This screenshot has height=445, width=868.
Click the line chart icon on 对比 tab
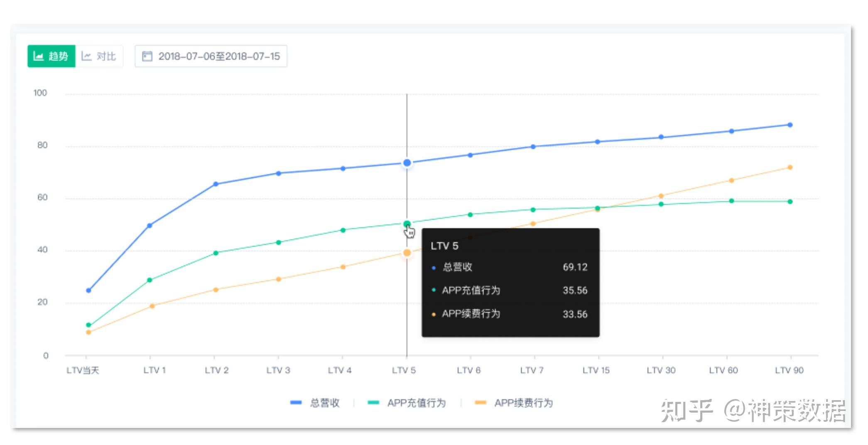pos(86,56)
